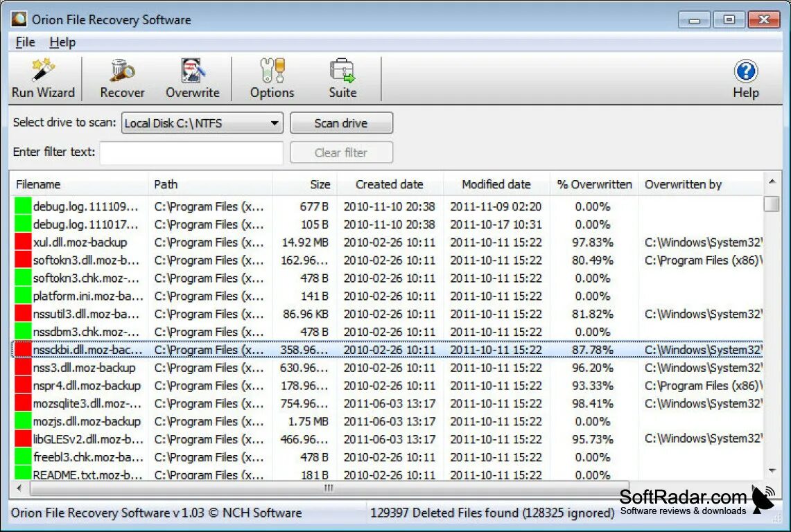Click the vertical scrollbar thumb
This screenshot has height=532, width=791.
tap(772, 204)
